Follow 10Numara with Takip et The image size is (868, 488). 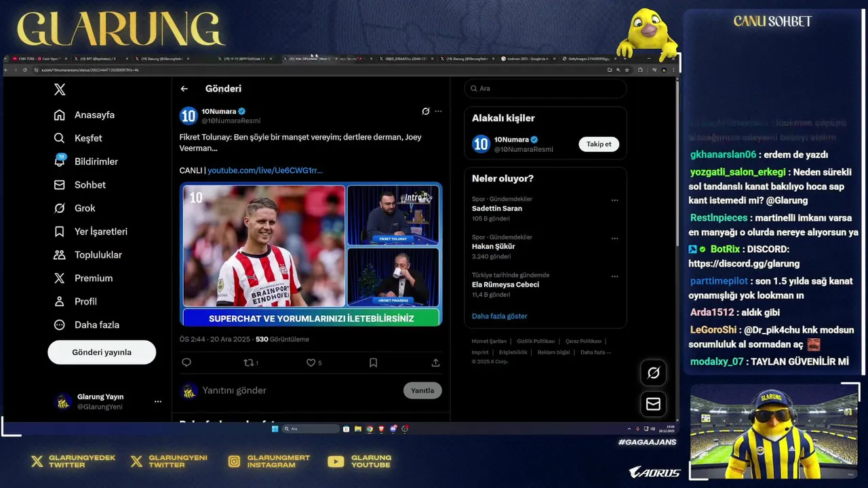[x=599, y=144]
